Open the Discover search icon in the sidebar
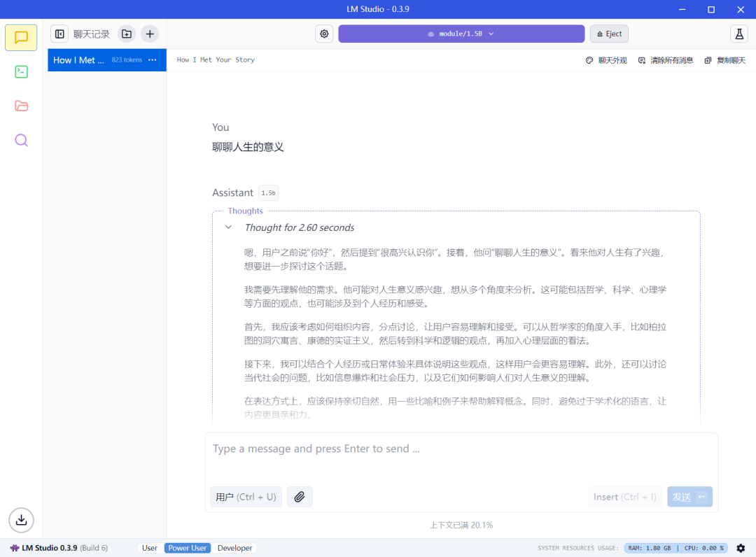The width and height of the screenshot is (756, 557). 21,140
